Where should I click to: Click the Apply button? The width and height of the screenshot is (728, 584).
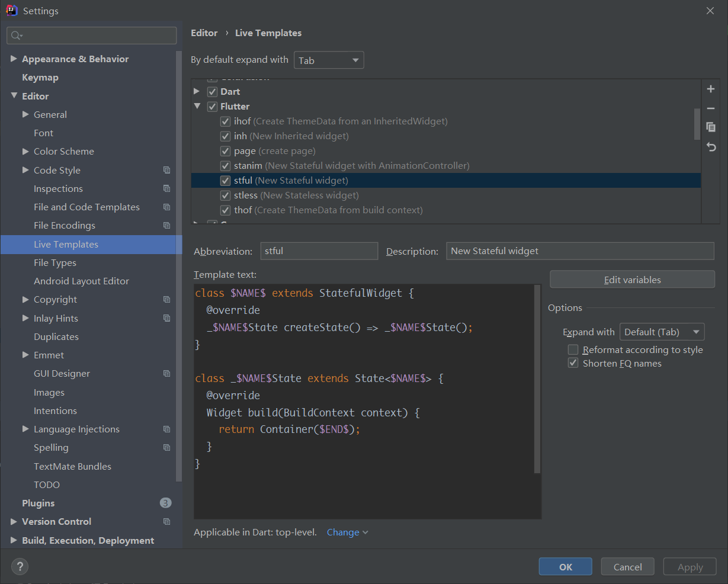[690, 567]
